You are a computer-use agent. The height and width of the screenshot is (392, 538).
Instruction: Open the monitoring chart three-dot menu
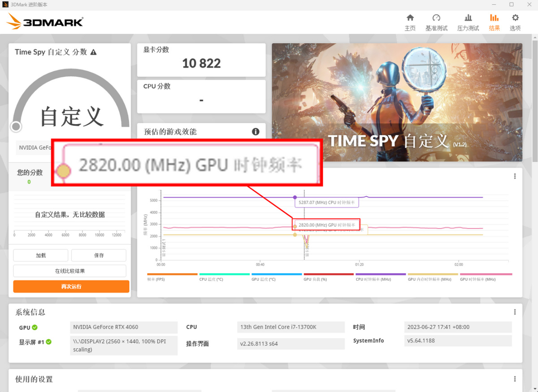(515, 176)
